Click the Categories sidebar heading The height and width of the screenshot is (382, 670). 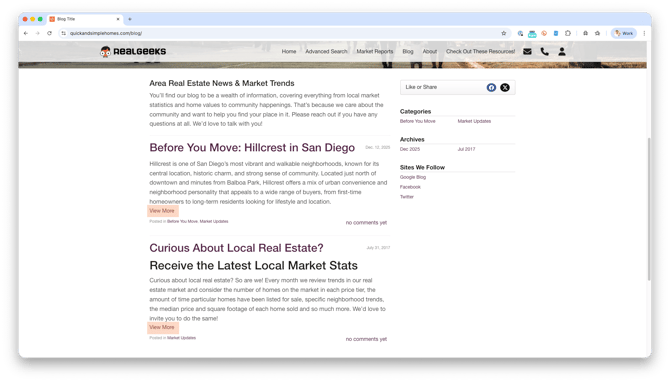pyautogui.click(x=415, y=112)
